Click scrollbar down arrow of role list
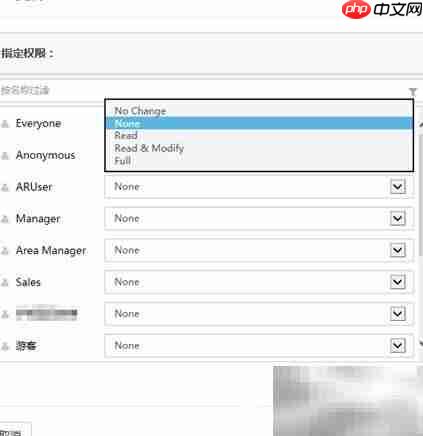The image size is (423, 436). pos(421,343)
